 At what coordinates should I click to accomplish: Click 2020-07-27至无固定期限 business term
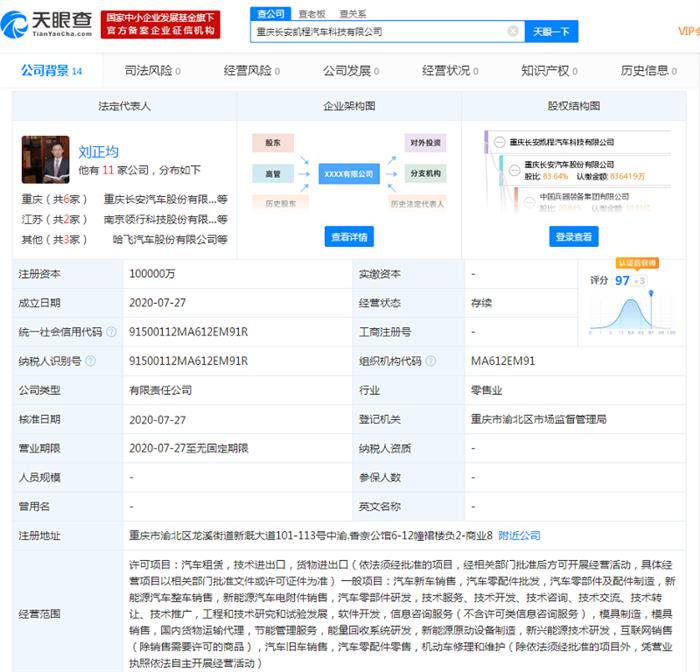188,448
